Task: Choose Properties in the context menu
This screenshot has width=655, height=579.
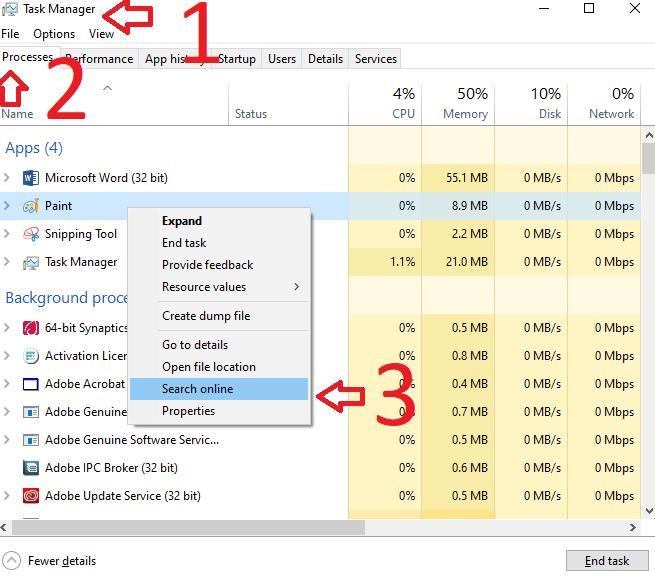Action: click(x=219, y=411)
